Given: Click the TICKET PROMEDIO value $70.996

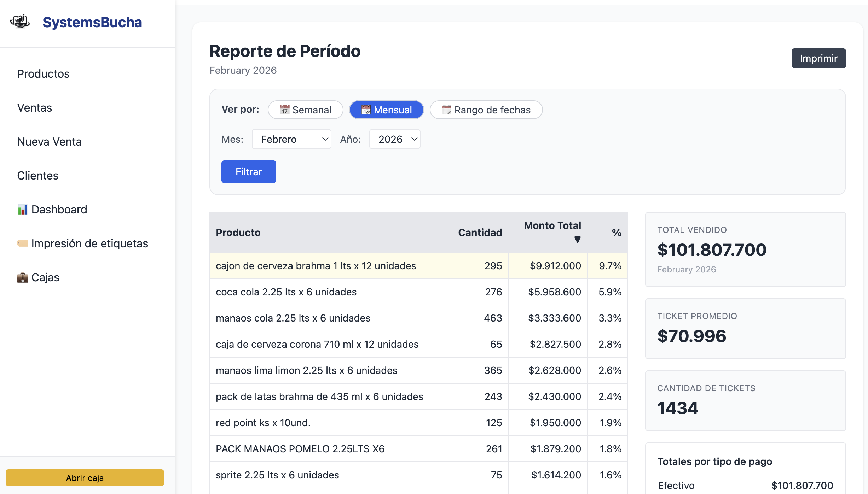Looking at the screenshot, I should point(691,336).
